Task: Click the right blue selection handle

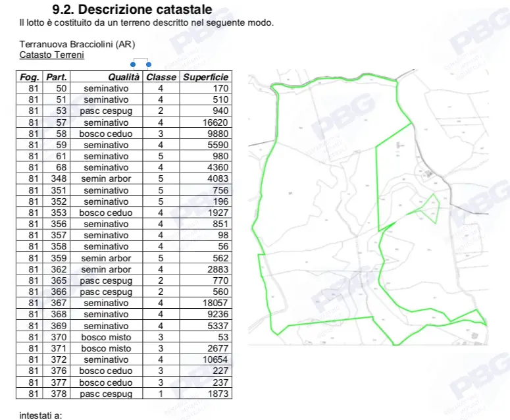Action: 149,65
